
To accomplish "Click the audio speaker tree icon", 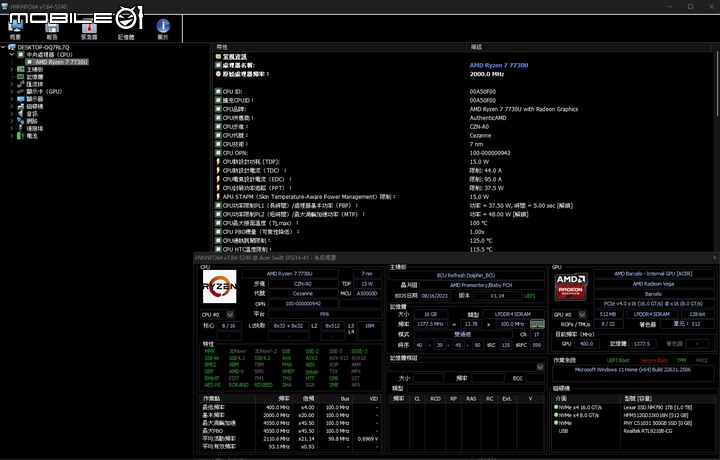I will click(x=21, y=114).
